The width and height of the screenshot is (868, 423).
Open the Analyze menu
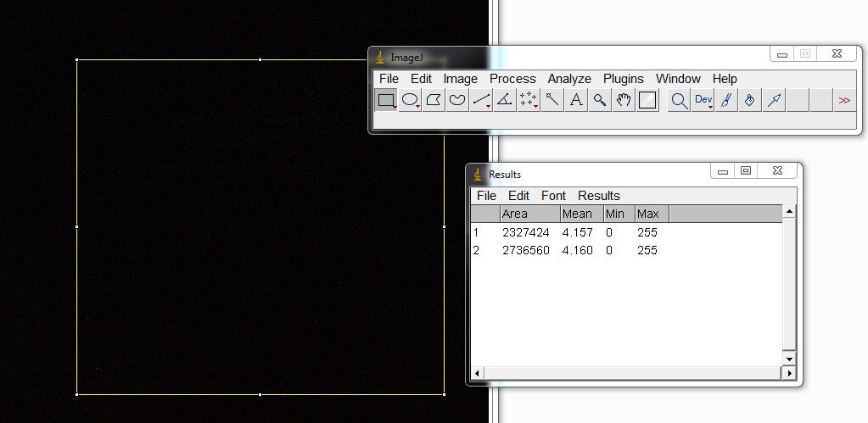pos(569,79)
